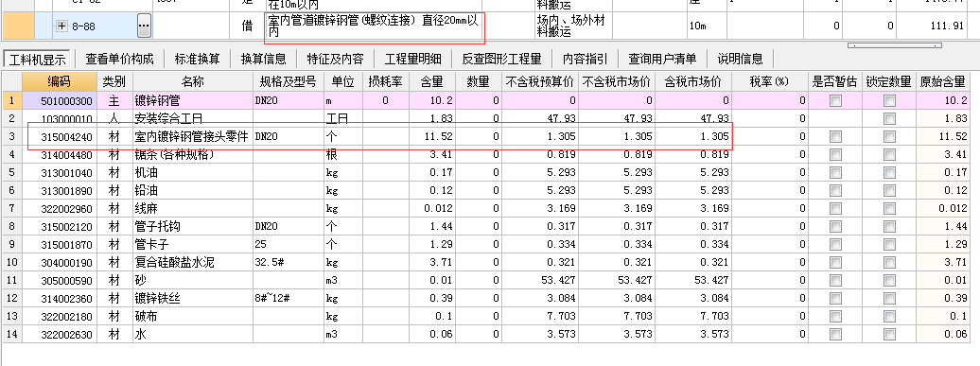
Task: Click the 损耗率 column header
Action: tap(386, 82)
